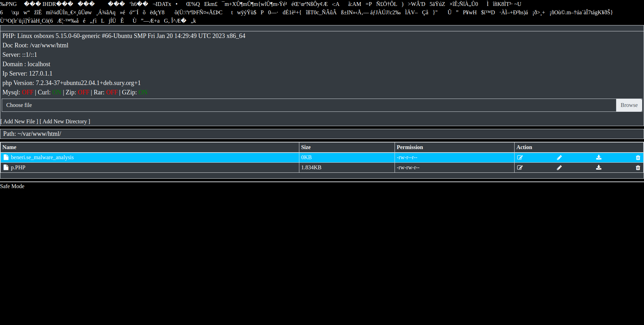Click the Safe Mode text

(x=12, y=186)
